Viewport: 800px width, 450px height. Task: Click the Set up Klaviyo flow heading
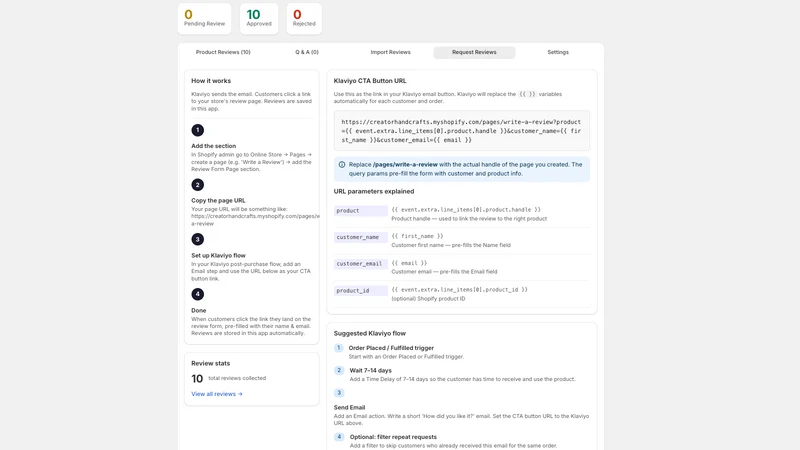pos(218,256)
